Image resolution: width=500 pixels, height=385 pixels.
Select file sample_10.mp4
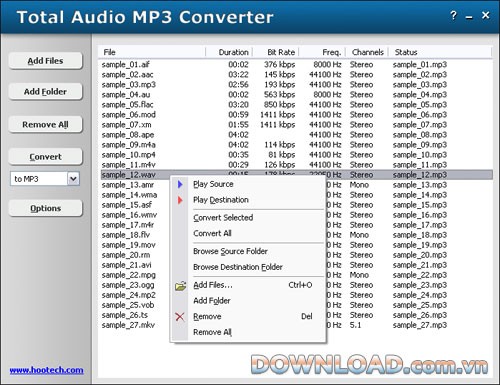(x=128, y=155)
